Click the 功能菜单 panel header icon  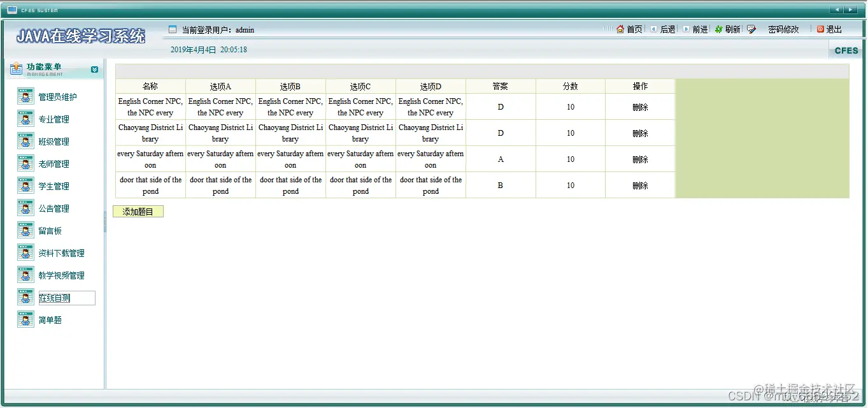(17, 69)
